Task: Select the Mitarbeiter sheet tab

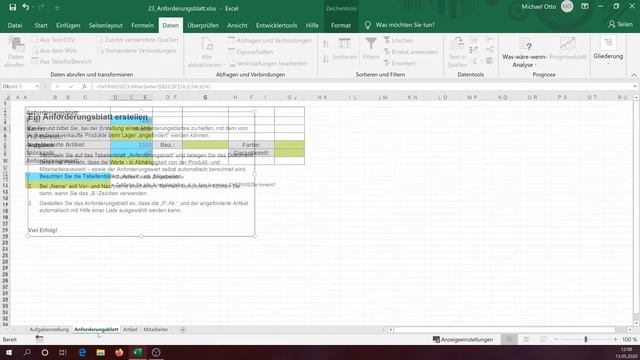Action: coord(156,329)
